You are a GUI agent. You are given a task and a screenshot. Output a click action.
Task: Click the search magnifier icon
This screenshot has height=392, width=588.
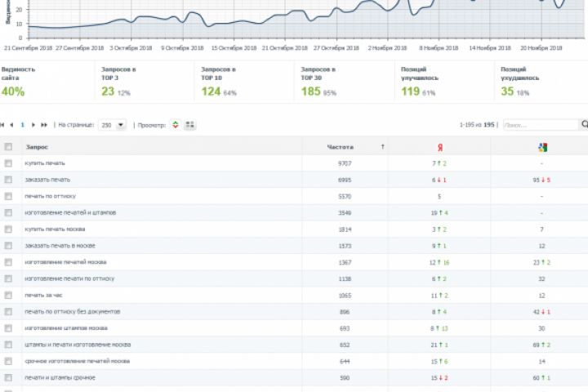pos(584,124)
